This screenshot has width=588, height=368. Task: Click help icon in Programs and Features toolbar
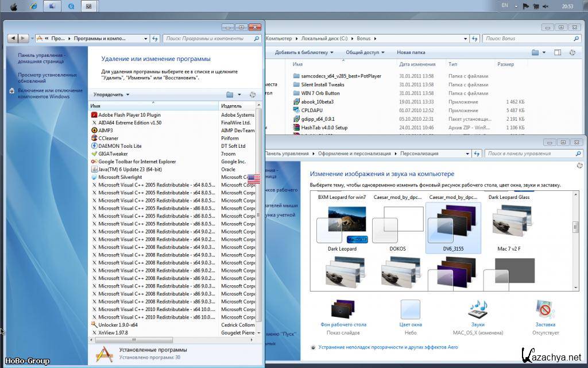point(253,95)
